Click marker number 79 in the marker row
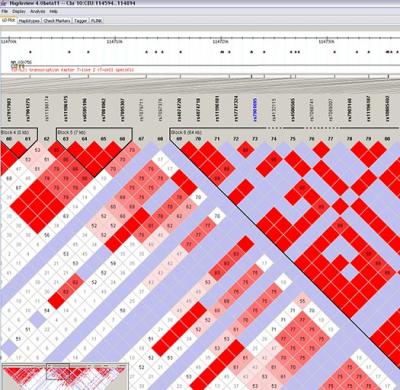Screen dimensions: 400x390 368,139
